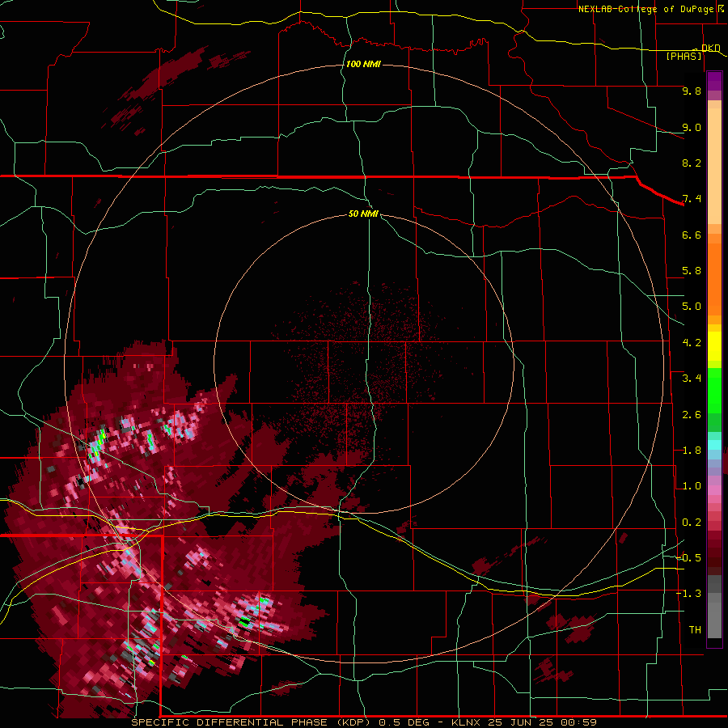Select the bright green color bar band
The height and width of the screenshot is (728, 728).
click(x=714, y=390)
